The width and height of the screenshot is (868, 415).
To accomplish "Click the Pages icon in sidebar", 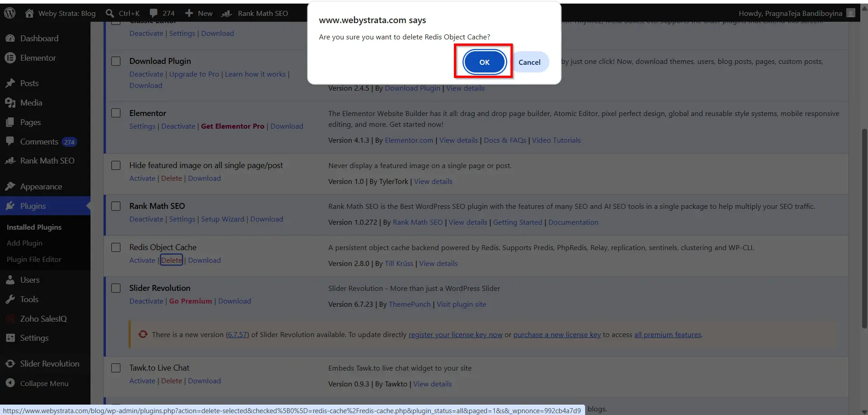I will point(10,122).
